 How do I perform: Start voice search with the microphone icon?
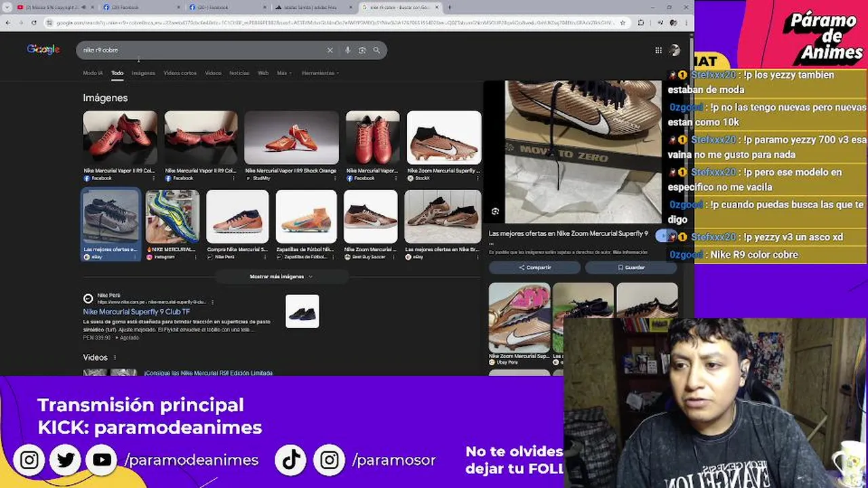coord(348,50)
